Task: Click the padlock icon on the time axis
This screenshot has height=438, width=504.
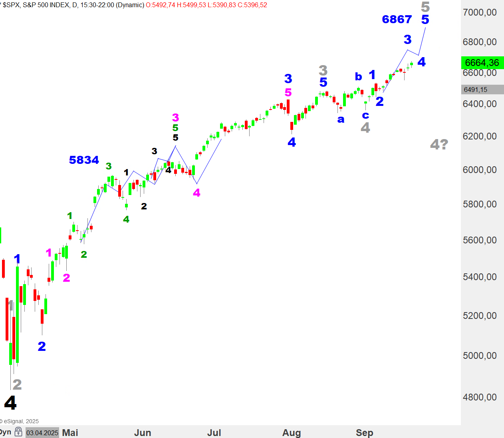Action: [18, 432]
